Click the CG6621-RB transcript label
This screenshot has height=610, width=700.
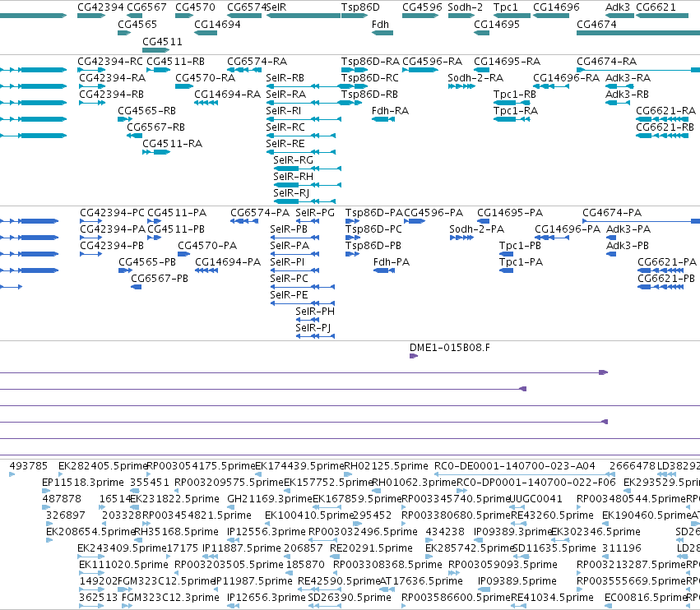[x=665, y=127]
